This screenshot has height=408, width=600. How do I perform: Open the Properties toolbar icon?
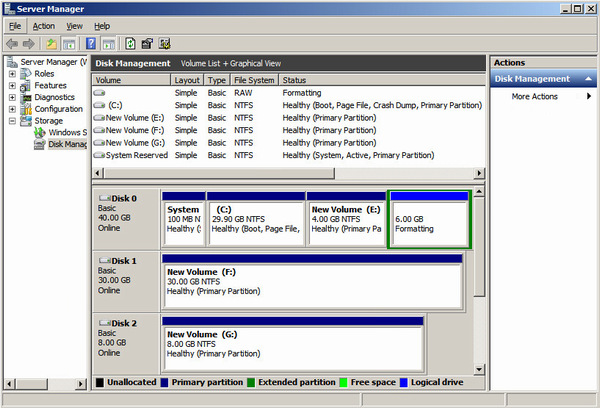[x=147, y=44]
